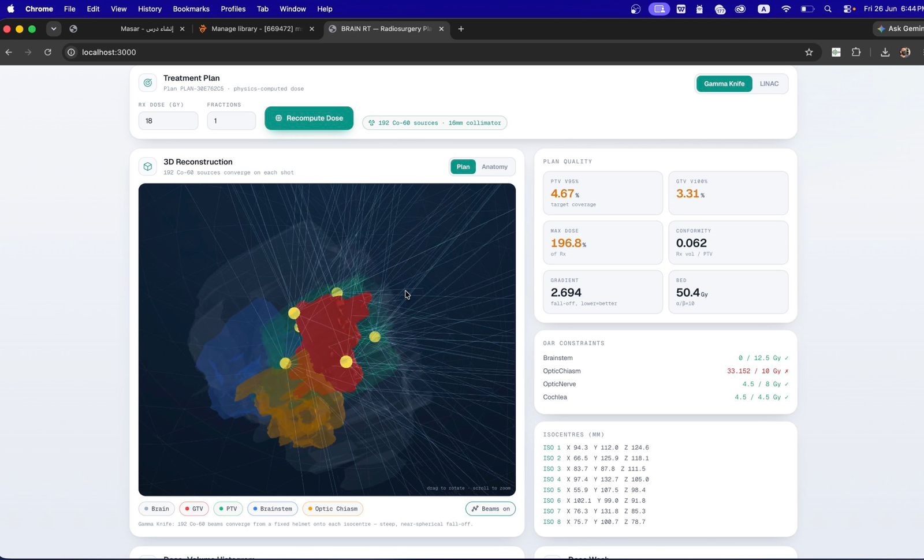Open the File menu
The width and height of the screenshot is (924, 560).
point(69,9)
